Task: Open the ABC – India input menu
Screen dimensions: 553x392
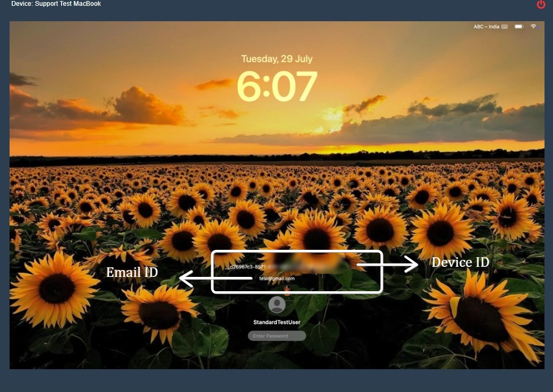Action: (486, 27)
